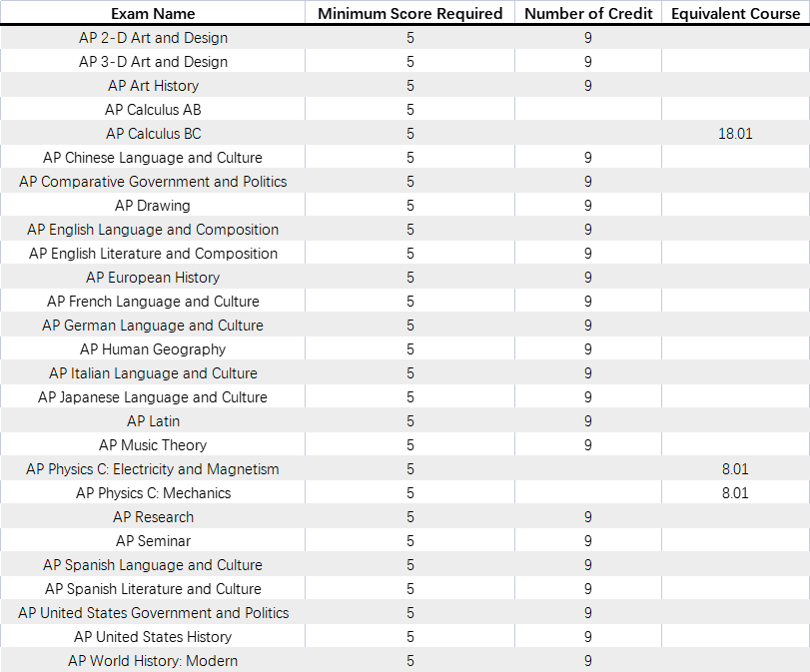Click the AP Music Theory cell
This screenshot has height=672, width=810.
coord(153,445)
